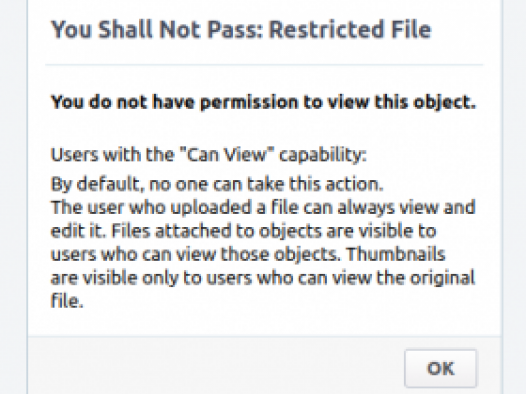Click the OK button
The width and height of the screenshot is (526, 394).
coord(440,368)
